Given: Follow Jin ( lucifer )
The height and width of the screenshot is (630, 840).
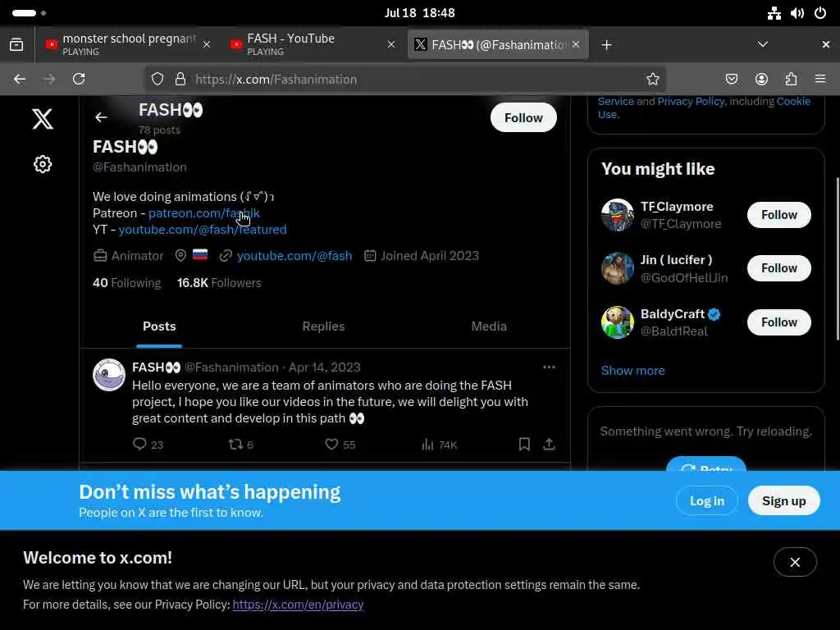Looking at the screenshot, I should (779, 268).
